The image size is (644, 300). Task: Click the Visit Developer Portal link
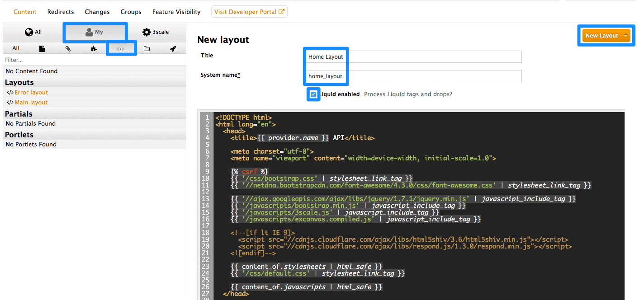[249, 12]
